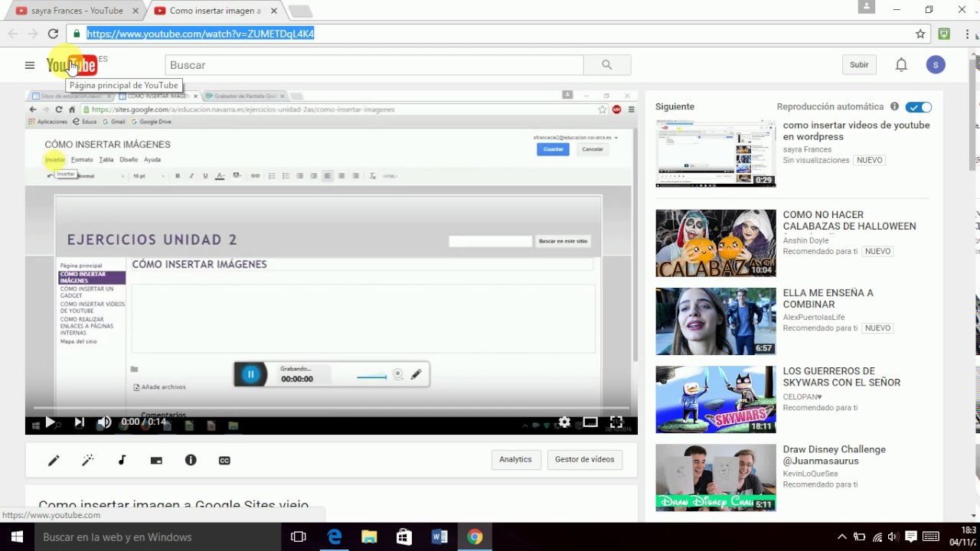Open 'Draw Disney Challenge @Juanmasaurus' title
Image resolution: width=980 pixels, height=551 pixels.
(x=834, y=455)
